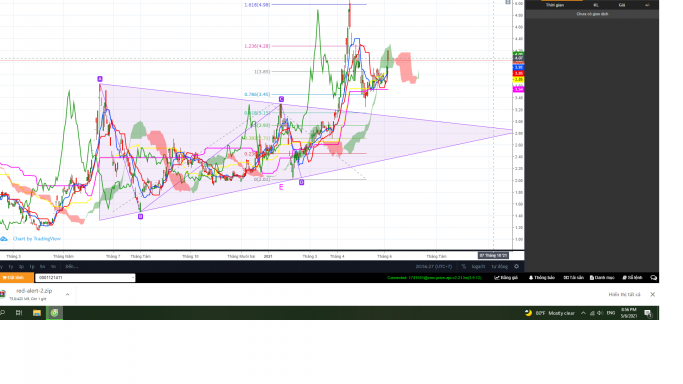Open chart settings gear icon
Image resolution: width=683 pixels, height=384 pixels.
point(517,266)
